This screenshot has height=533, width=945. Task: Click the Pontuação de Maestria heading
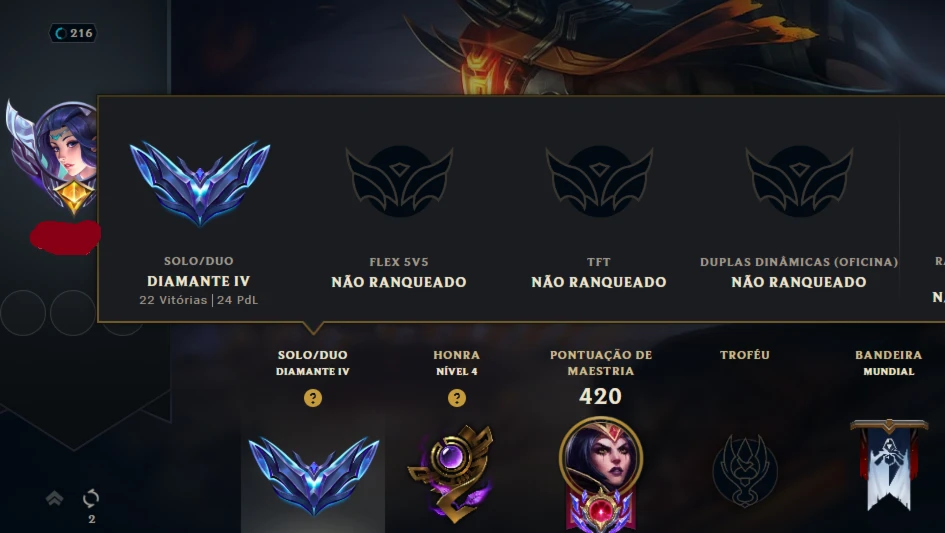point(601,362)
